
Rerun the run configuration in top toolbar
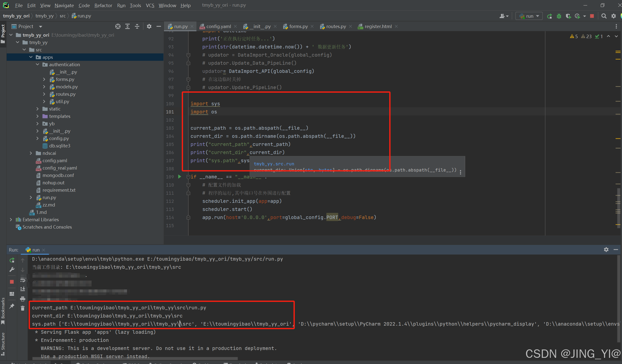click(x=549, y=16)
